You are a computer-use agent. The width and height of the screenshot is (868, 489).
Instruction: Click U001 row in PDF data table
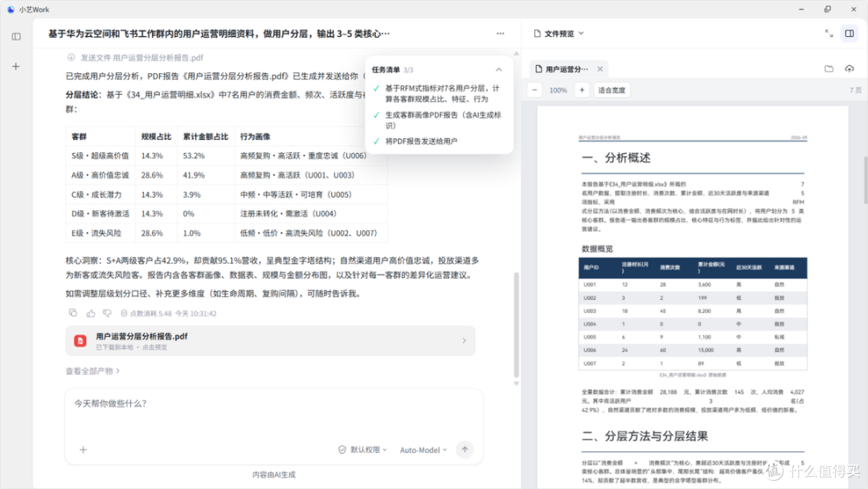tap(693, 284)
